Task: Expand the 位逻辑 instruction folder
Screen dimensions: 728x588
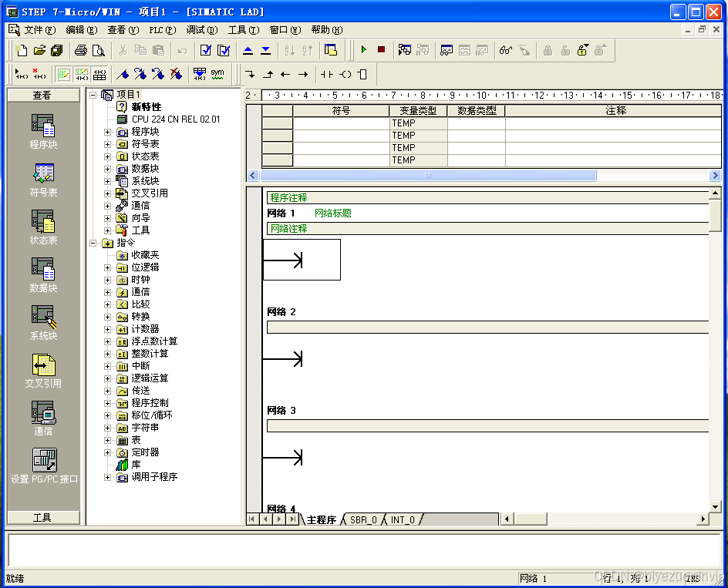Action: [108, 267]
